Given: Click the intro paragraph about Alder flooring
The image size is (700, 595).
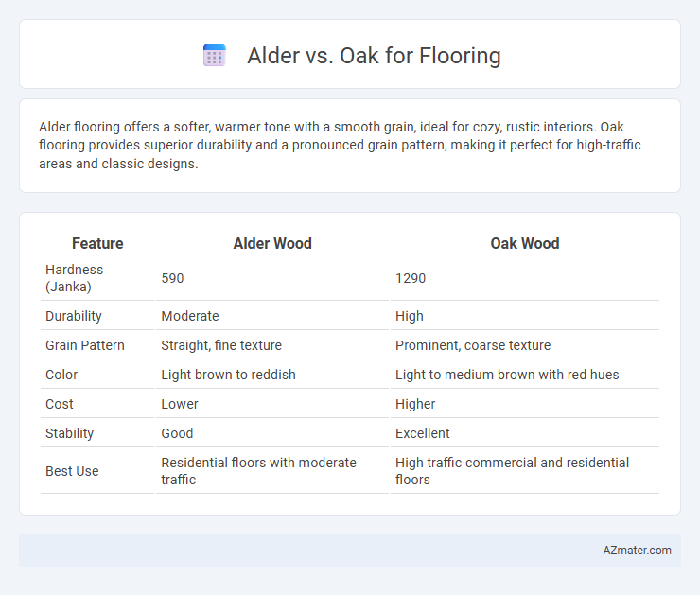Looking at the screenshot, I should click(x=340, y=145).
